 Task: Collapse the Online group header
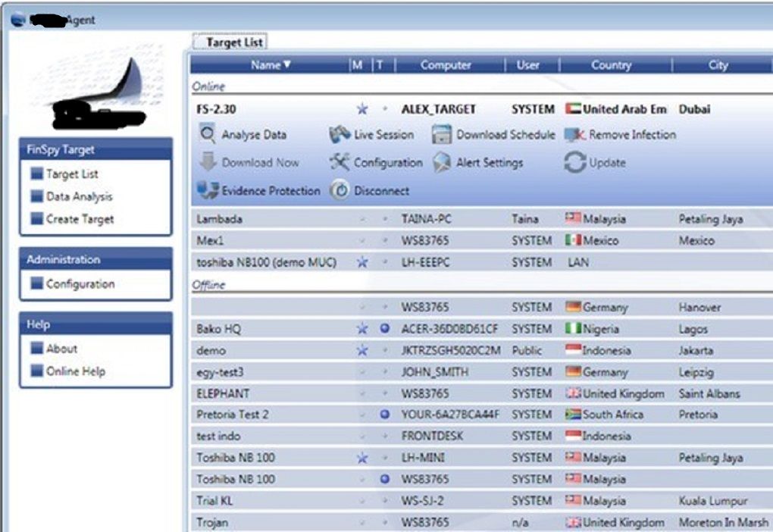click(x=208, y=86)
